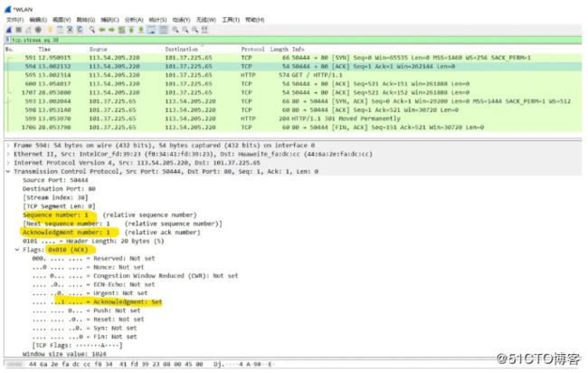Screen dimensions: 588x373
Task: Toggle auto-scroll during live capture
Action: pos(151,30)
